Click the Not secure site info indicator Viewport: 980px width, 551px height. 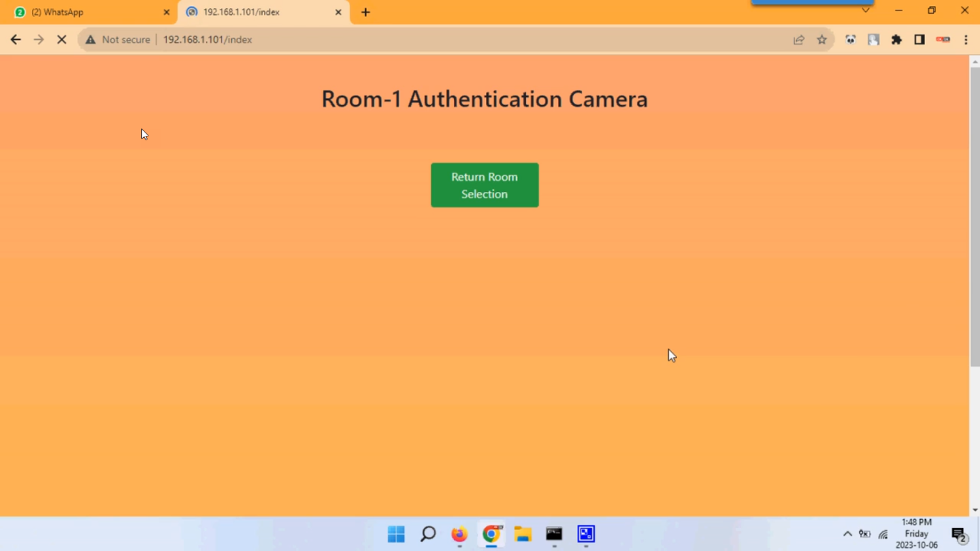pyautogui.click(x=118, y=40)
